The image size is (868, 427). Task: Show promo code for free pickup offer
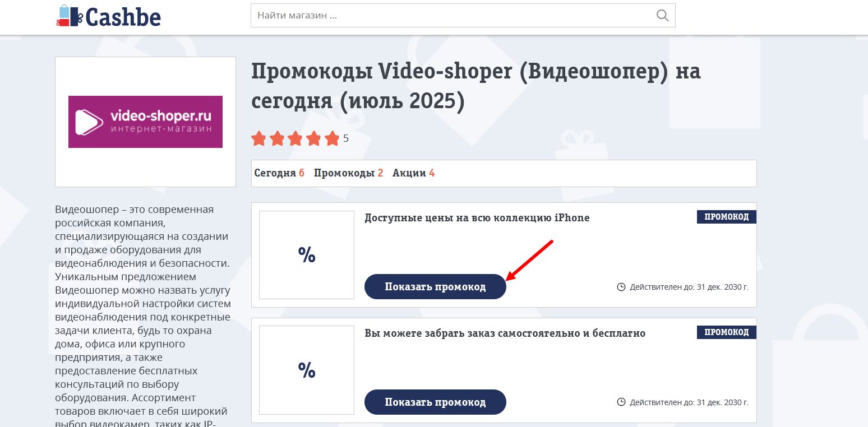coord(435,402)
